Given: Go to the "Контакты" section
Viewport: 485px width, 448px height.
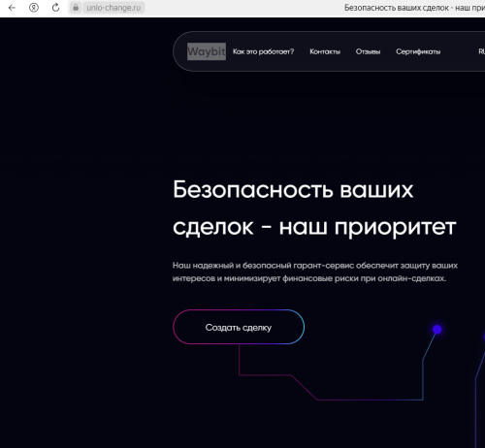Looking at the screenshot, I should click(325, 51).
